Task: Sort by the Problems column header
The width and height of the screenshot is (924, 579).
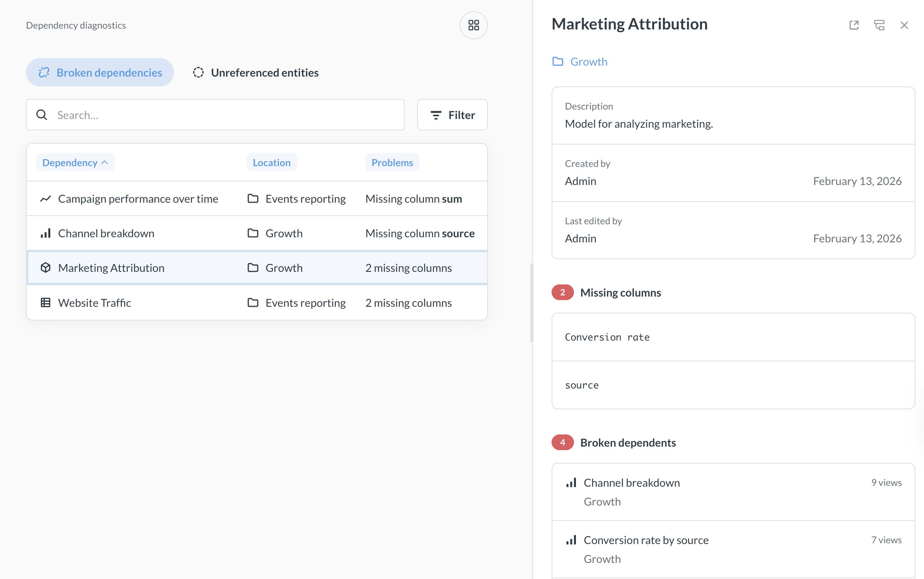Action: coord(392,163)
